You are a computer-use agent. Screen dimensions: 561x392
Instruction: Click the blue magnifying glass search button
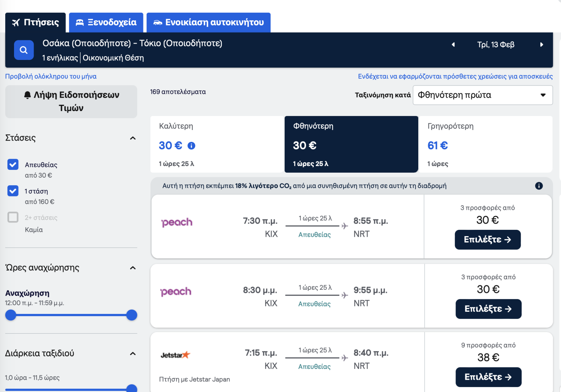[x=24, y=50]
